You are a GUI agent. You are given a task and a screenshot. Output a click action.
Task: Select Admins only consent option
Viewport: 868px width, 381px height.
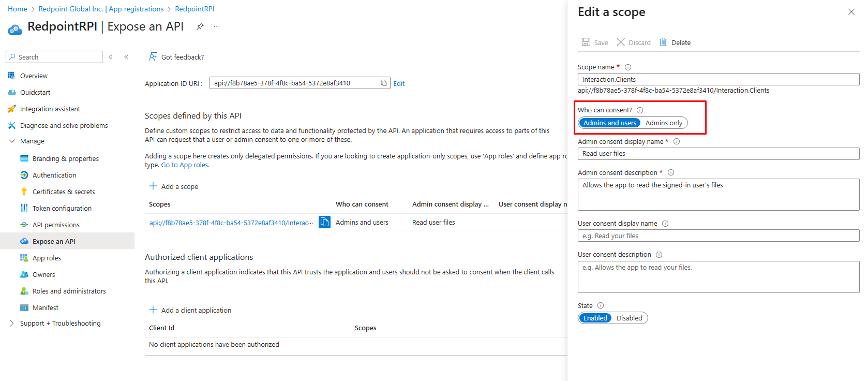(664, 123)
